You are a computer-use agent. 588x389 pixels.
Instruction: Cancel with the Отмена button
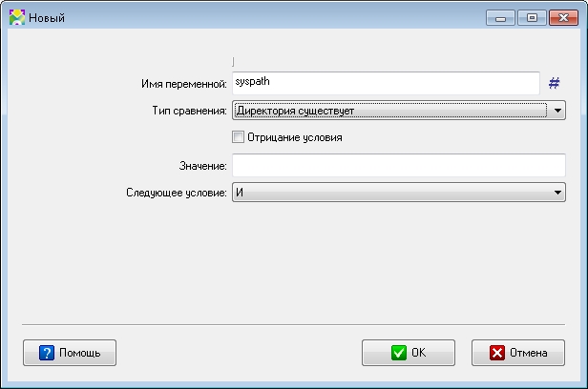pyautogui.click(x=518, y=353)
